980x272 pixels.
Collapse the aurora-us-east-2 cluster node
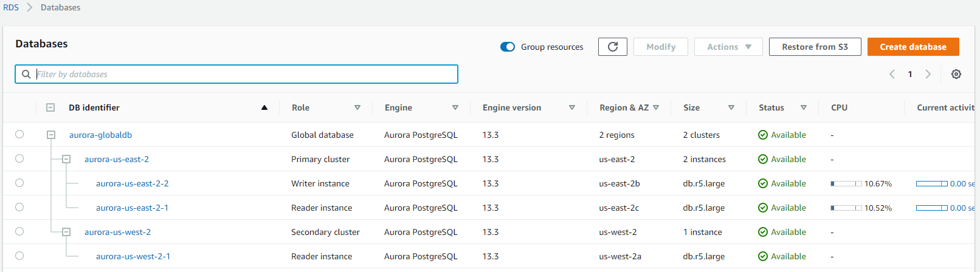pyautogui.click(x=66, y=159)
